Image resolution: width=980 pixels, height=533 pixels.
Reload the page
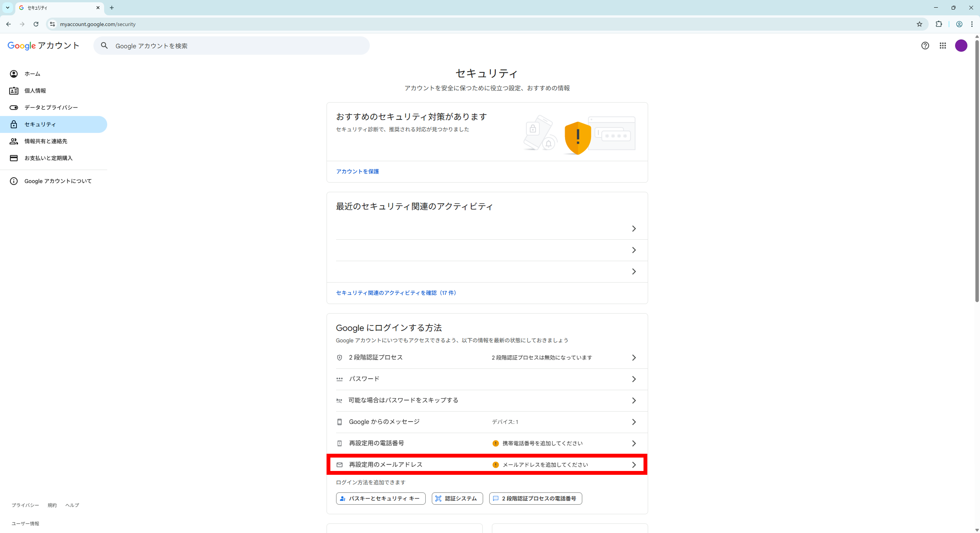coord(36,24)
